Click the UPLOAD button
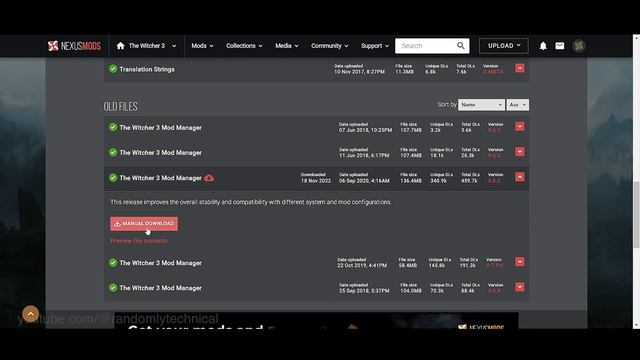This screenshot has width=640, height=360. click(504, 46)
